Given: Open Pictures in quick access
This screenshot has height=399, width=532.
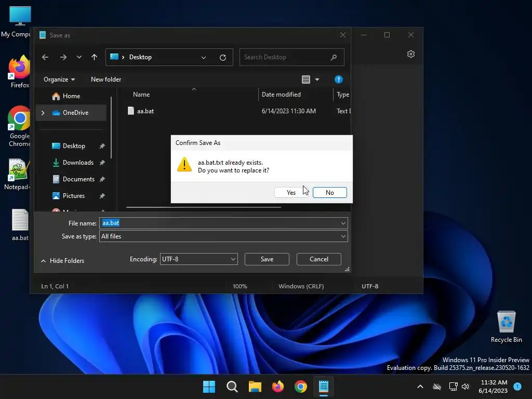Looking at the screenshot, I should (73, 196).
